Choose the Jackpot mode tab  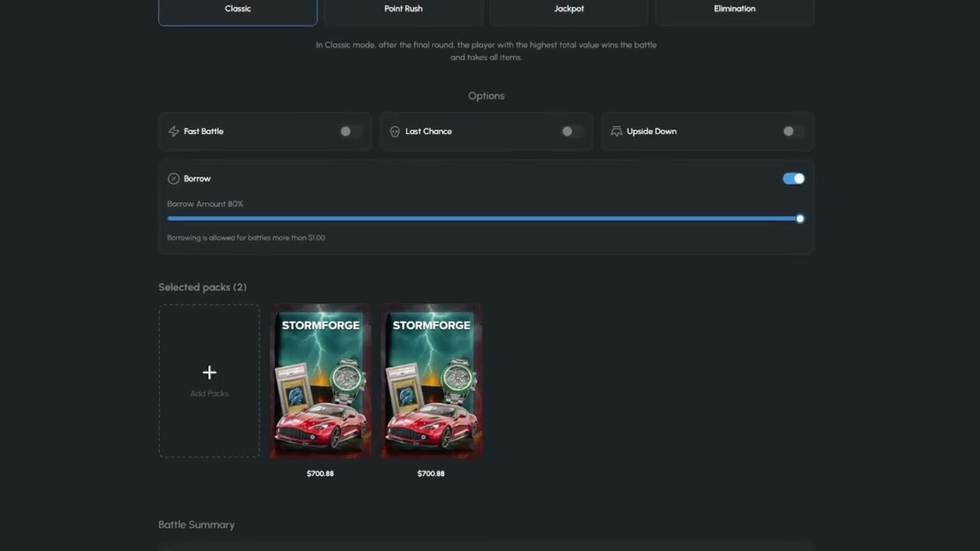(569, 9)
